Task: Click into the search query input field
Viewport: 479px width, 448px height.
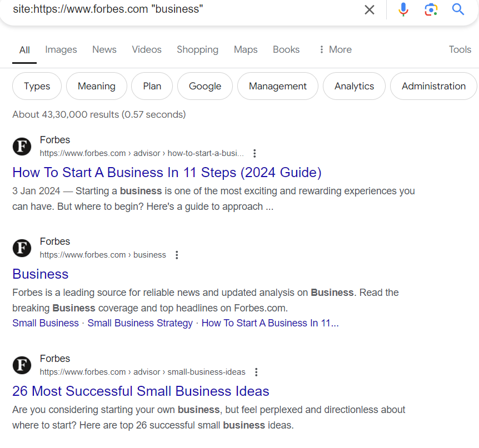Action: coord(183,9)
